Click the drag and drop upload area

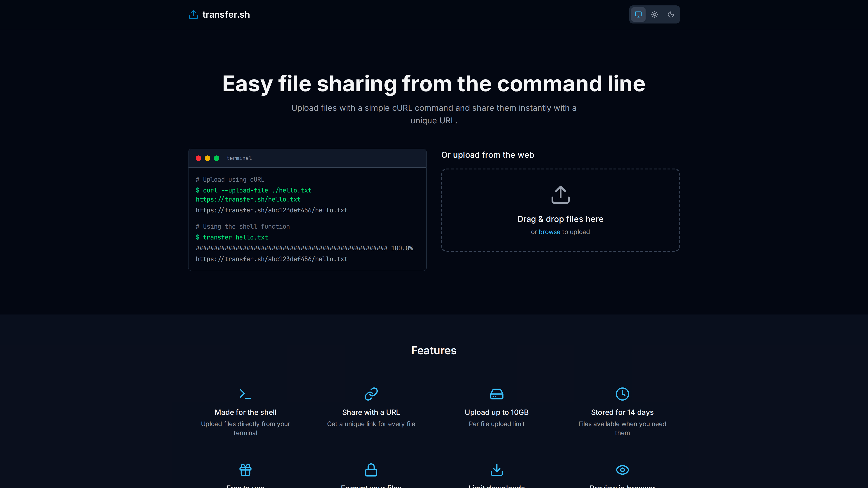click(x=560, y=211)
